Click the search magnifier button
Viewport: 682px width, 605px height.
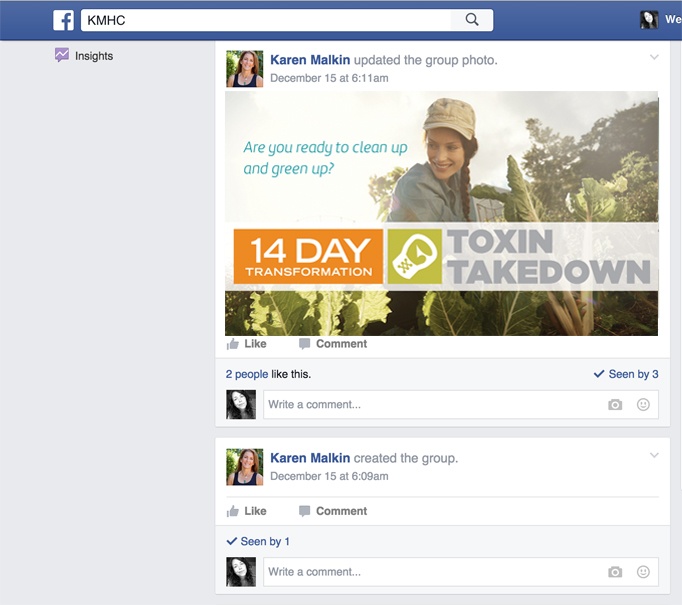(472, 20)
